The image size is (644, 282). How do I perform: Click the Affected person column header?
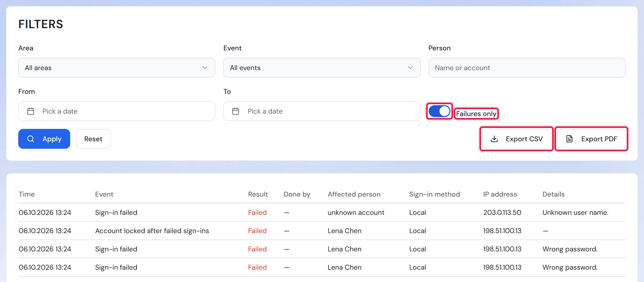point(354,194)
